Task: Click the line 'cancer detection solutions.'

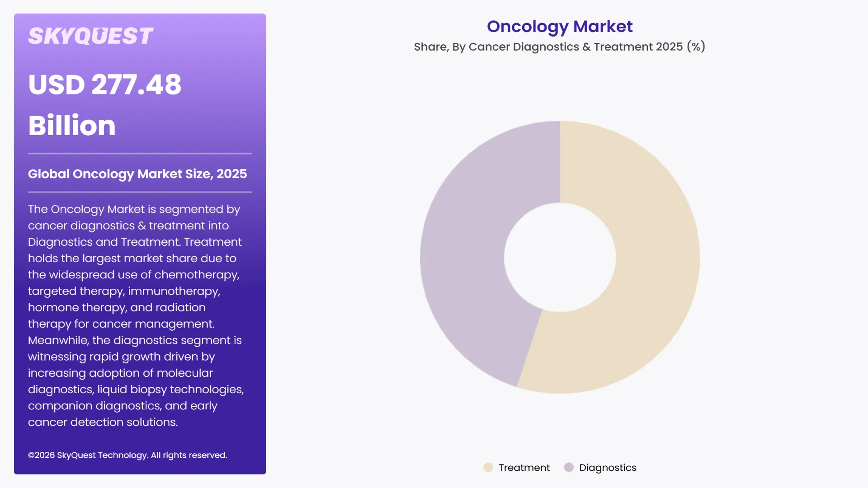Action: pos(103,422)
